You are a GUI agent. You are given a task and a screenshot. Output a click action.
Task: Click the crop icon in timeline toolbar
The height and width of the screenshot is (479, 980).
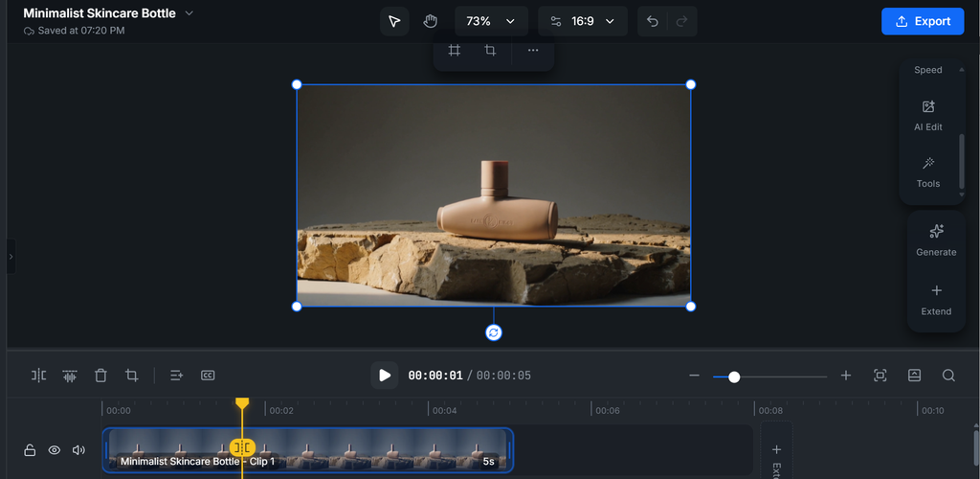(131, 376)
